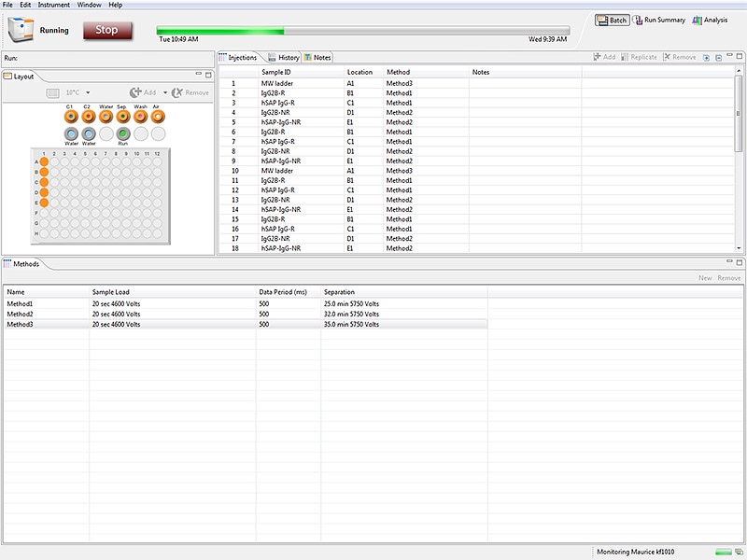The width and height of the screenshot is (747, 560).
Task: Select the green Run vial
Action: point(123,133)
